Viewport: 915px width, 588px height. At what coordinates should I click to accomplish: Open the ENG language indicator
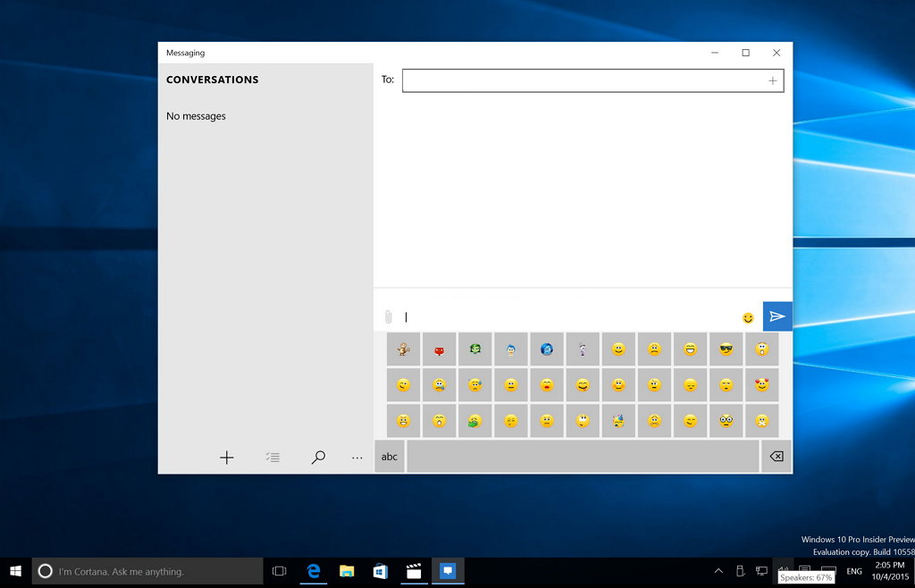coord(853,571)
